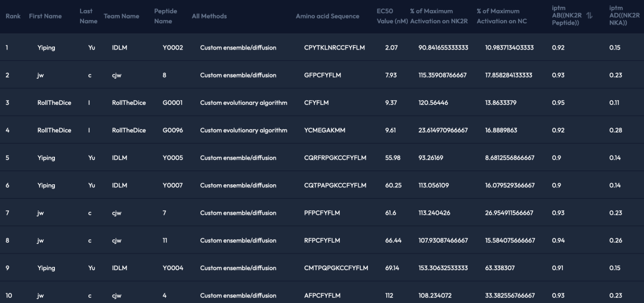The width and height of the screenshot is (644, 303).
Task: Click the iptm AD((NK2R NKA)) column header
Action: [x=623, y=16]
